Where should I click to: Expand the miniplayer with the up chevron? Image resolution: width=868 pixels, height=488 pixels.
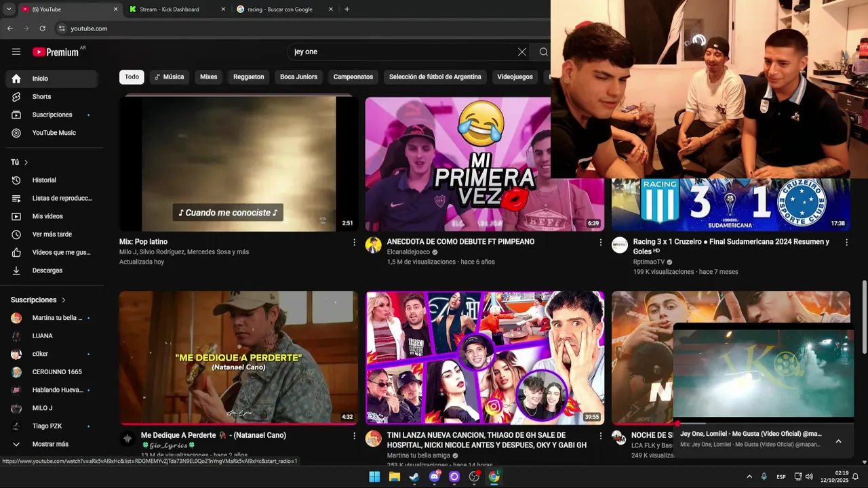pyautogui.click(x=838, y=441)
